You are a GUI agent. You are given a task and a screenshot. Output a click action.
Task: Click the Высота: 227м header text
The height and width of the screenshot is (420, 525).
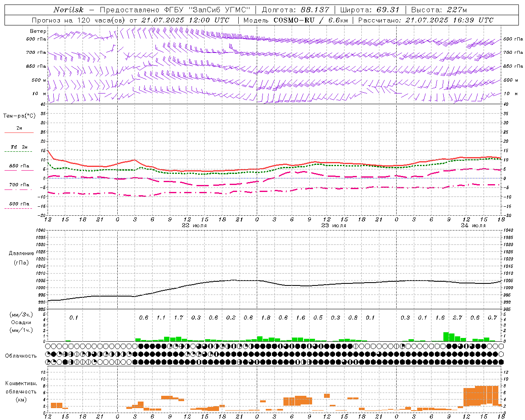[439, 10]
